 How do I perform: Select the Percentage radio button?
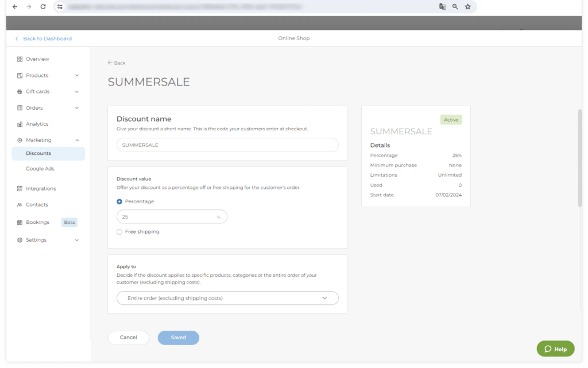[x=119, y=202]
